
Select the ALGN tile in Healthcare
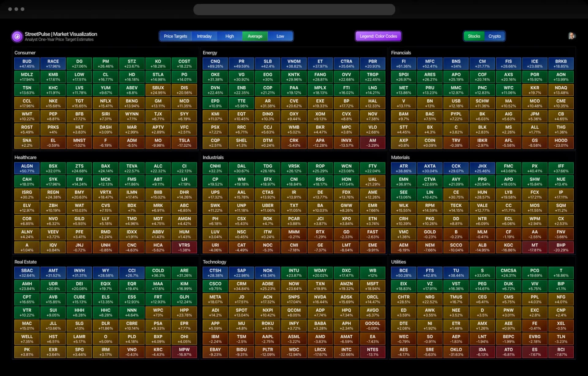pos(27,168)
